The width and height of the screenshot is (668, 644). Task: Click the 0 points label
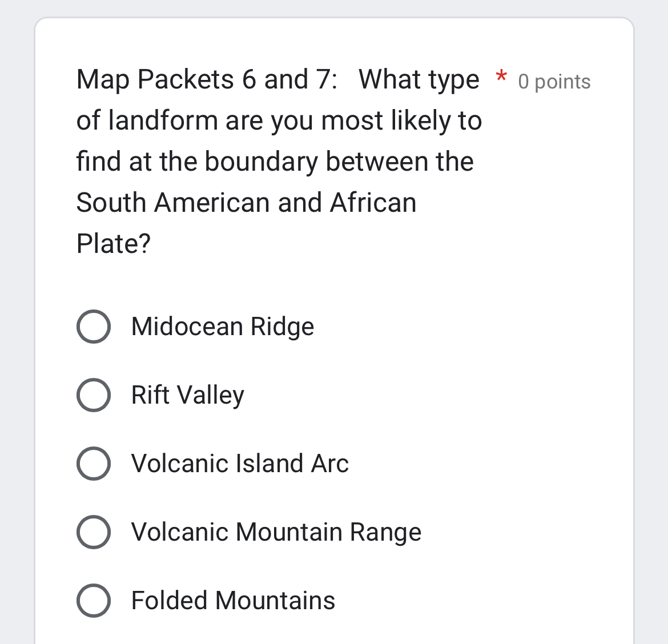click(x=553, y=82)
